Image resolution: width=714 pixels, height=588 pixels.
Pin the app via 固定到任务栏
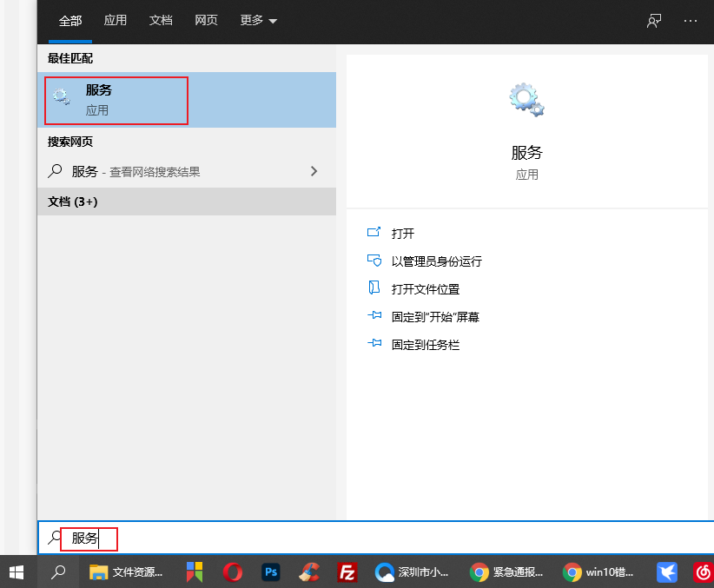click(x=425, y=345)
